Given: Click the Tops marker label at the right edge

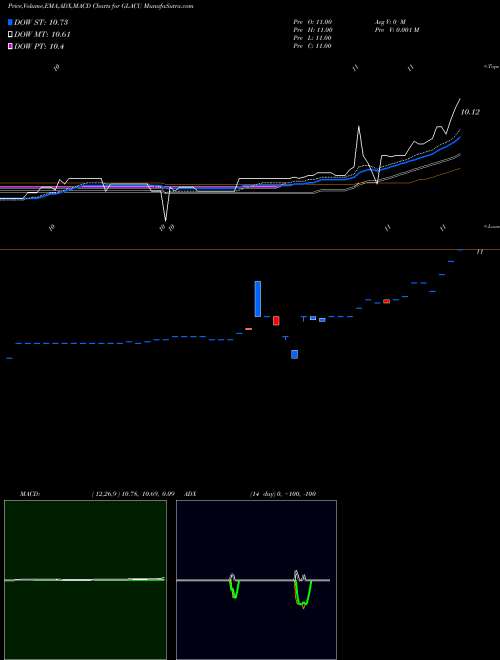Looking at the screenshot, I should pyautogui.click(x=492, y=67).
